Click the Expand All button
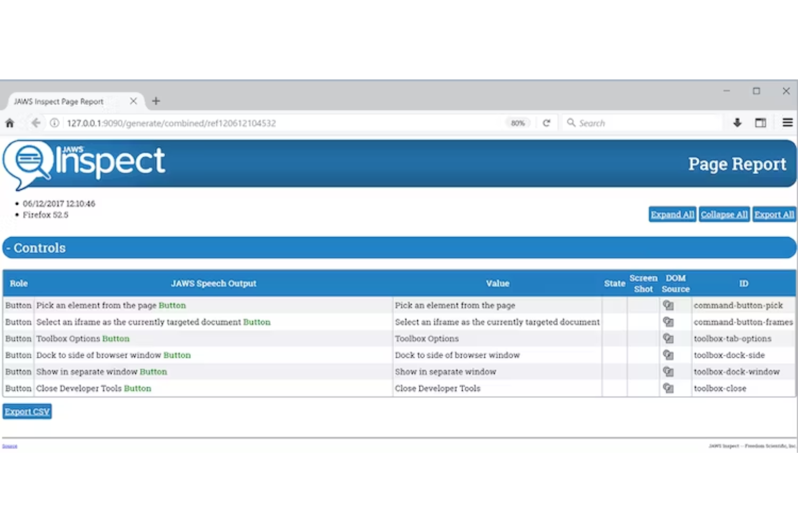798x532 pixels. coord(672,215)
